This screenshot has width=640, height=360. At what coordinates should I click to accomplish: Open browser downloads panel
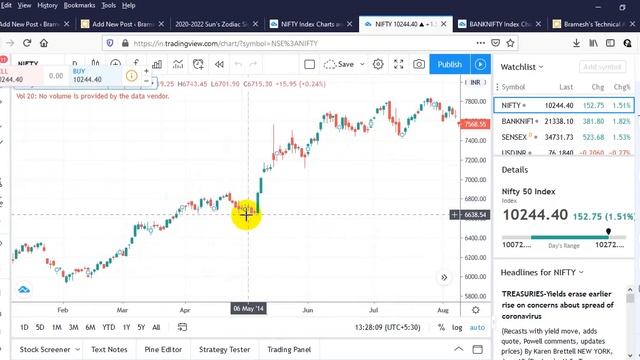[576, 43]
